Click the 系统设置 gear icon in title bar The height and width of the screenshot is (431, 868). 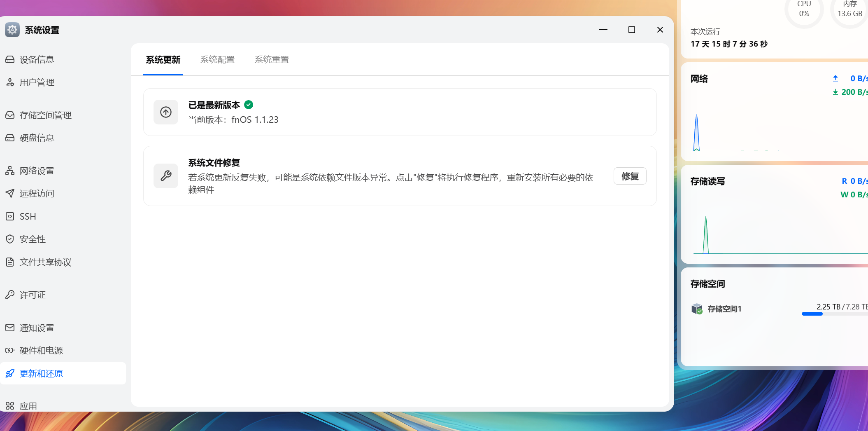click(12, 30)
